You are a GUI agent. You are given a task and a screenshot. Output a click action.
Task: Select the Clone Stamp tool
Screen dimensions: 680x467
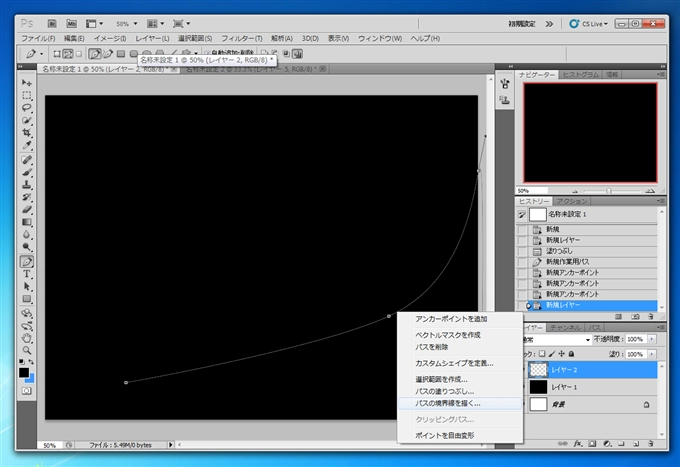[x=26, y=185]
